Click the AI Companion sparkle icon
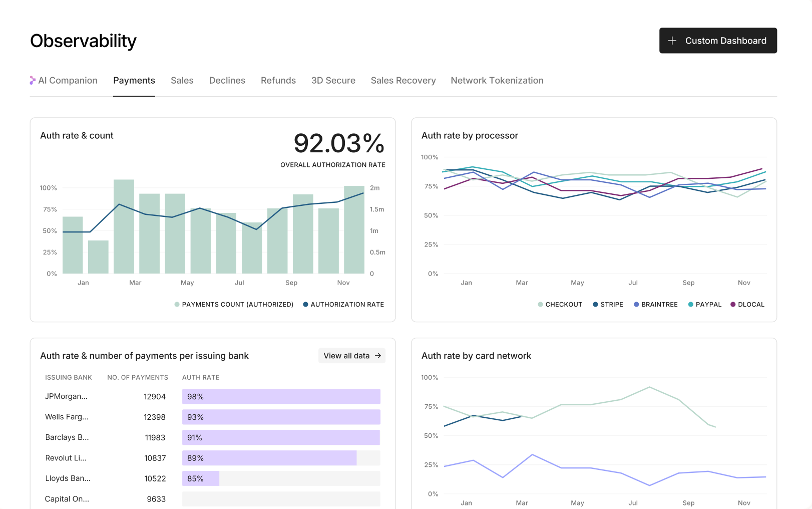 (33, 80)
